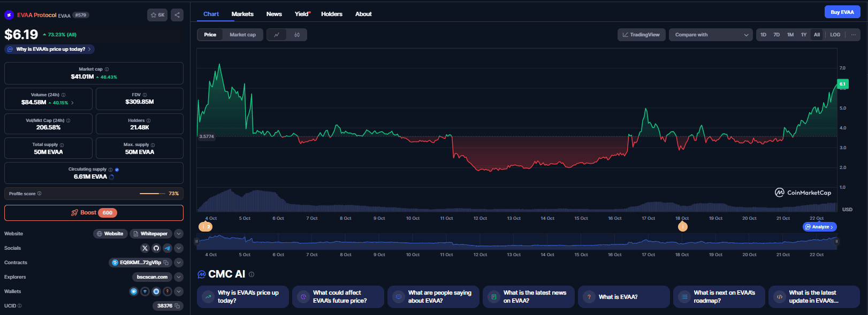
Task: Open the Markets tab
Action: click(x=242, y=14)
